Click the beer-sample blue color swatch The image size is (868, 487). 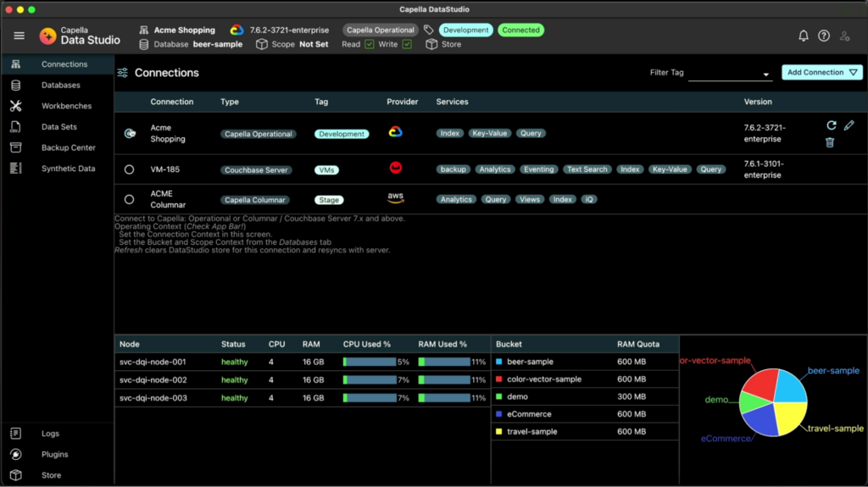pyautogui.click(x=498, y=362)
